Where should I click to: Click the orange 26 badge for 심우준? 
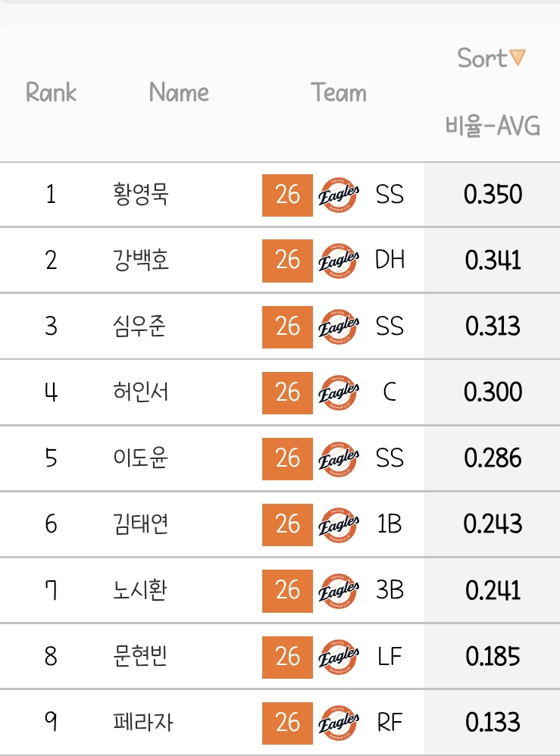[287, 327]
